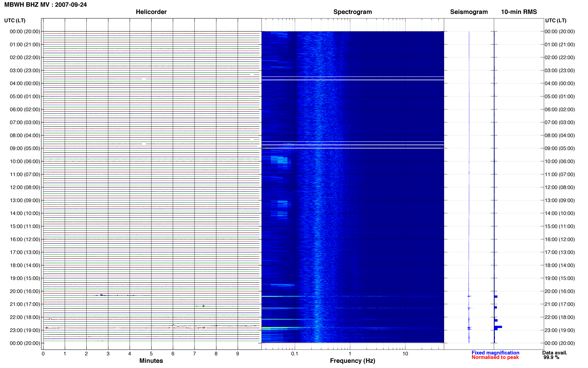
Task: Click left time label 20:00 (16:00)
Action: coord(25,291)
